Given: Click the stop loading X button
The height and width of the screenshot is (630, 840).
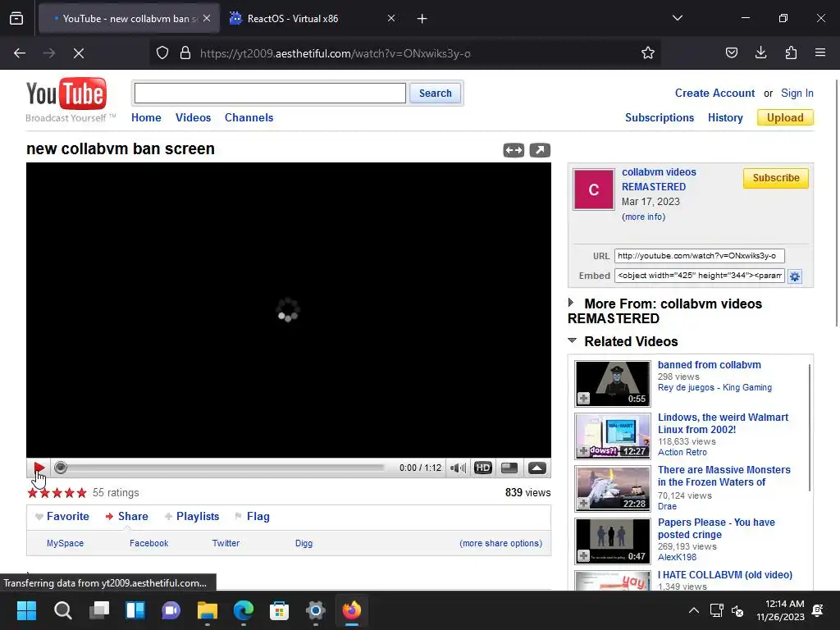Looking at the screenshot, I should point(79,53).
